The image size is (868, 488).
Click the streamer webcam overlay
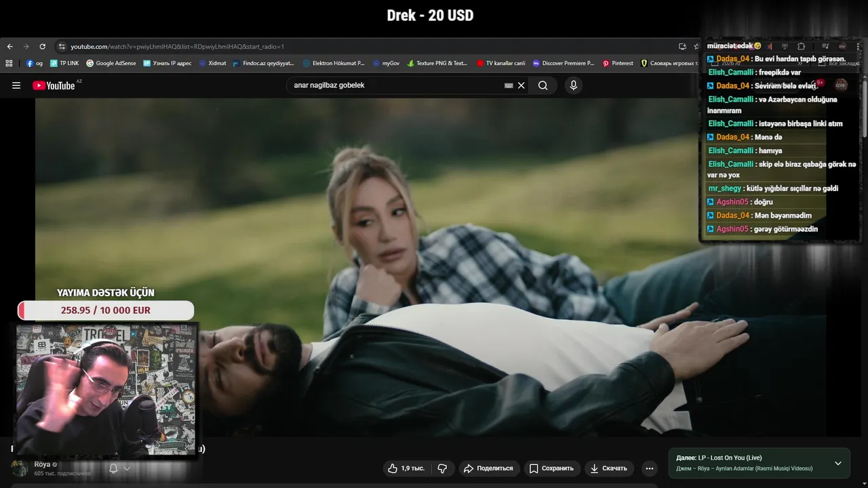106,390
